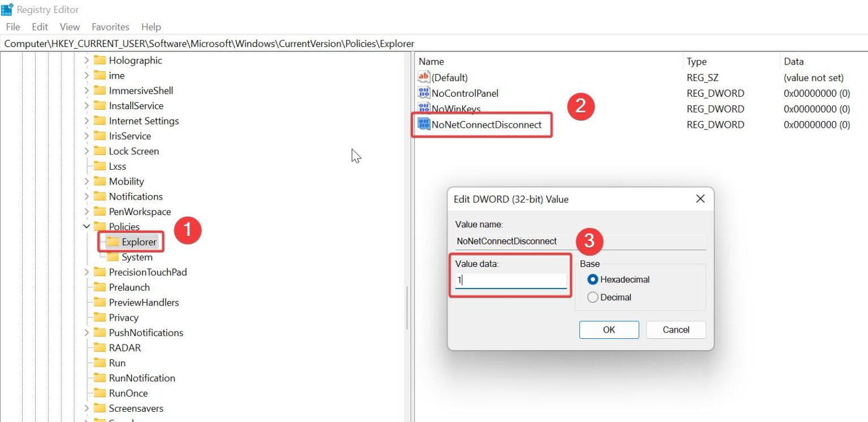
Task: Open the Favorites menu
Action: tap(110, 27)
